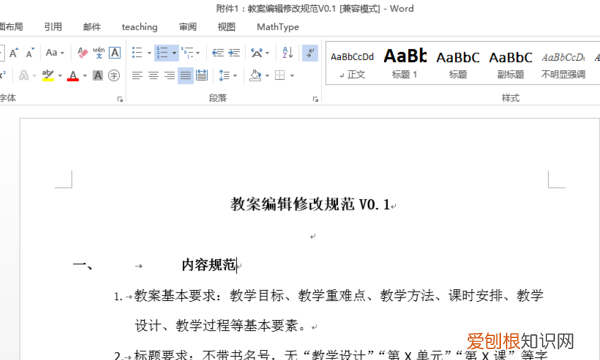Align text left
This screenshot has height=360, width=600.
(x=137, y=75)
